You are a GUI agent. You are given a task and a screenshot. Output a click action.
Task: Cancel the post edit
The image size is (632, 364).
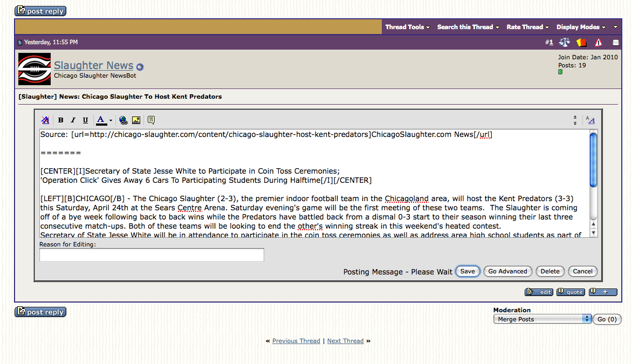(x=583, y=271)
